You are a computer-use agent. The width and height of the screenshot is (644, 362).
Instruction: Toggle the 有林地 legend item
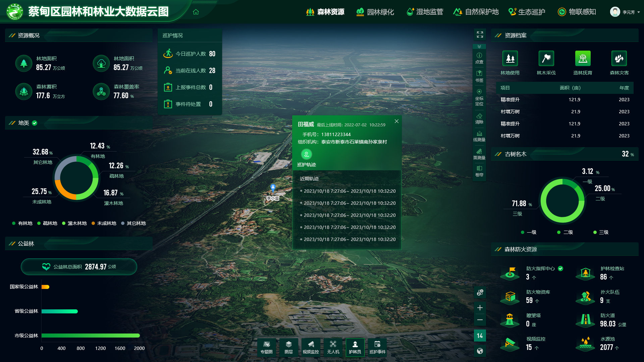[x=22, y=223]
